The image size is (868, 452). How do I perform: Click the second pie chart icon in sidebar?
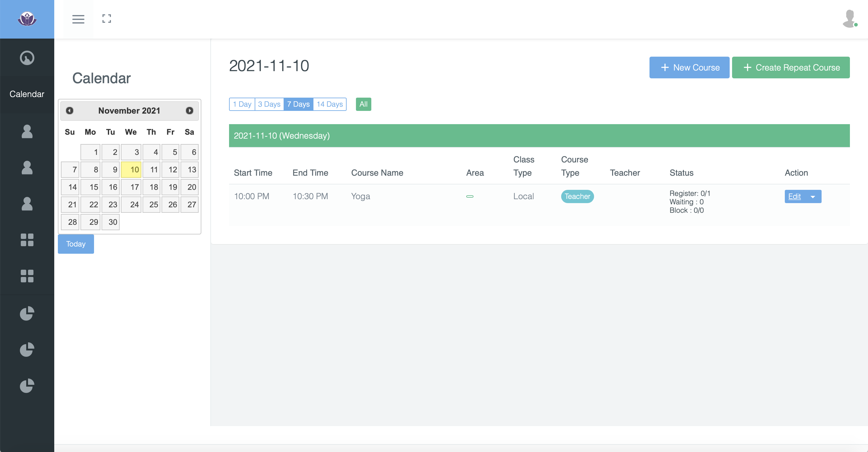27,349
